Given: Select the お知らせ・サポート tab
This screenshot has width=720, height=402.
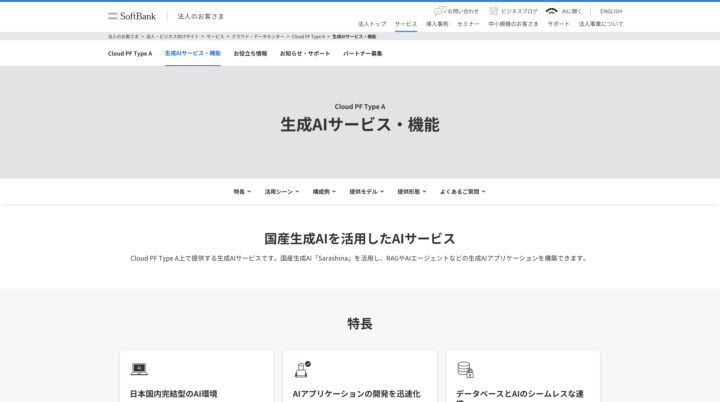Looking at the screenshot, I should coord(305,53).
